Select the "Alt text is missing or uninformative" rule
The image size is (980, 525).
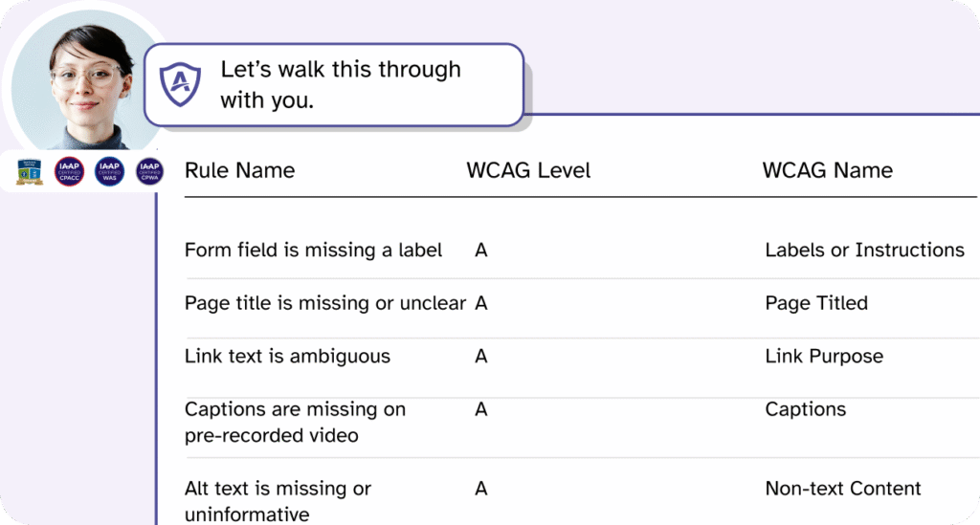(278, 501)
